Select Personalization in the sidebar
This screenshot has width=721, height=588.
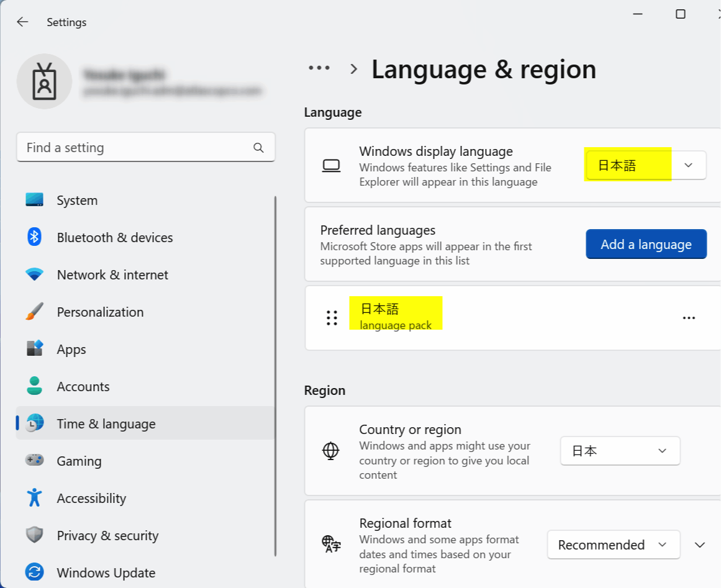[145, 312]
